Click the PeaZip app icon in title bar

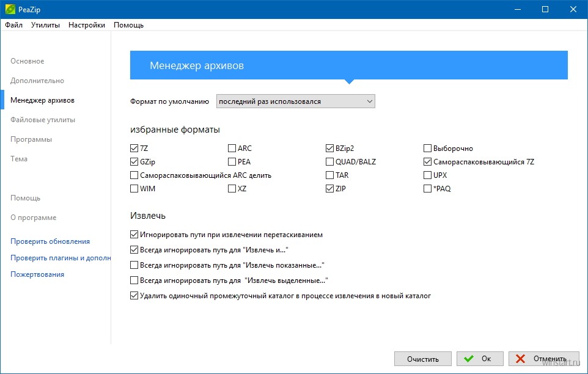coord(10,9)
